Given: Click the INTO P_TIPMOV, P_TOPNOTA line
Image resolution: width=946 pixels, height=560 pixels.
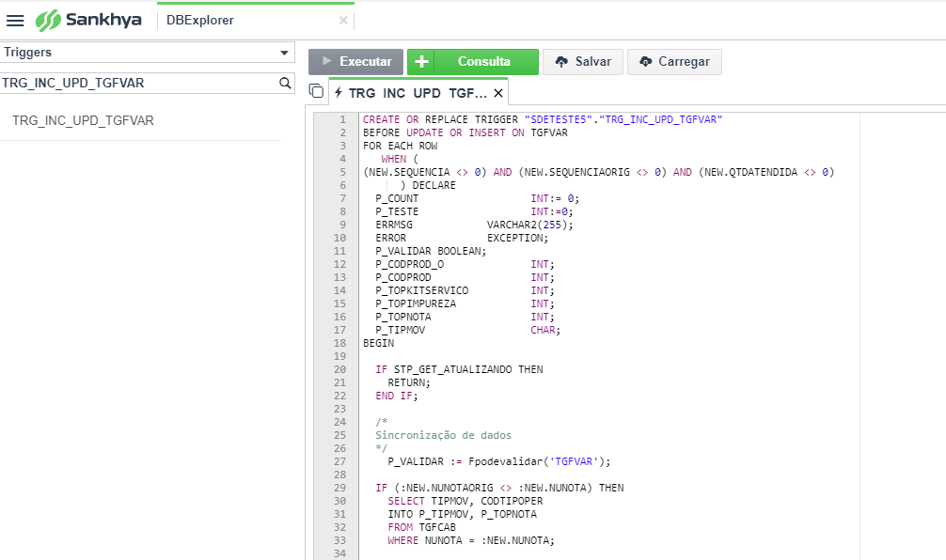Looking at the screenshot, I should tap(462, 515).
